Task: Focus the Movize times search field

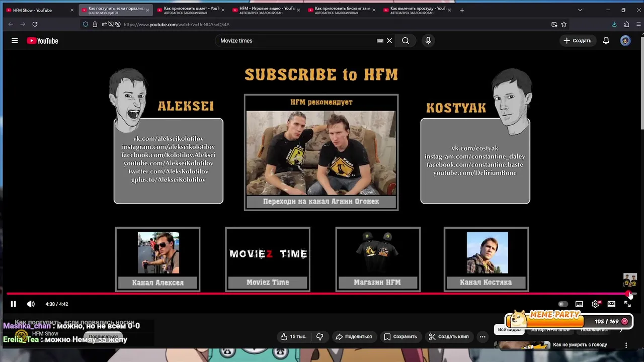Action: [297, 41]
